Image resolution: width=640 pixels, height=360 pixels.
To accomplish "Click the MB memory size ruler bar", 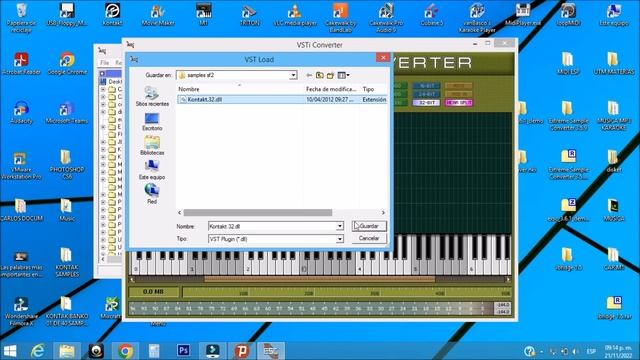I will [347, 292].
